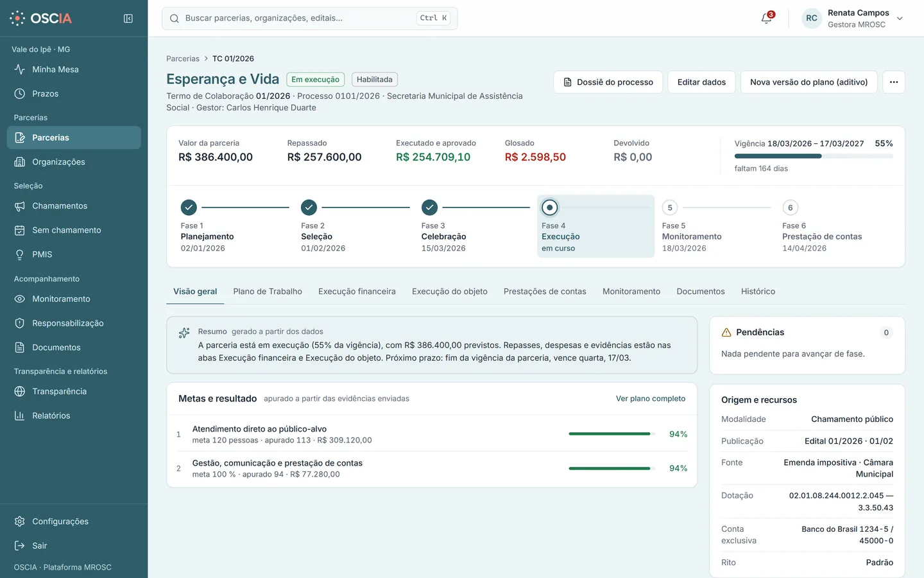
Task: Go to Monitoramento sidebar item
Action: click(x=74, y=299)
